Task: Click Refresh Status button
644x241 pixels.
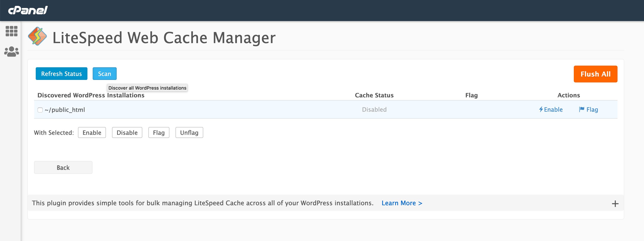Action: [x=62, y=74]
